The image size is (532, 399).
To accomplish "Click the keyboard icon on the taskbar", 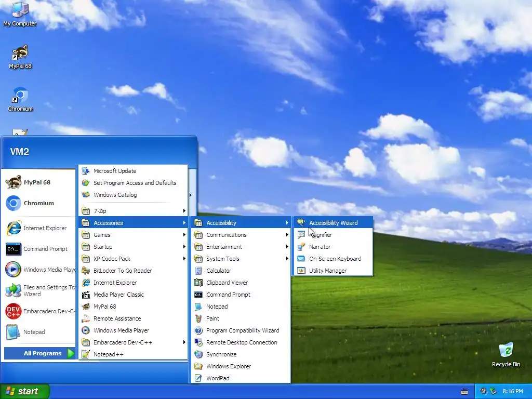I will [x=464, y=392].
